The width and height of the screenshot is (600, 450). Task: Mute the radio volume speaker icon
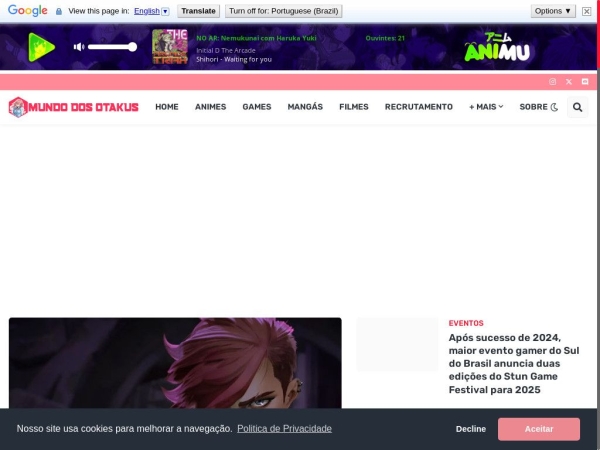(x=79, y=47)
